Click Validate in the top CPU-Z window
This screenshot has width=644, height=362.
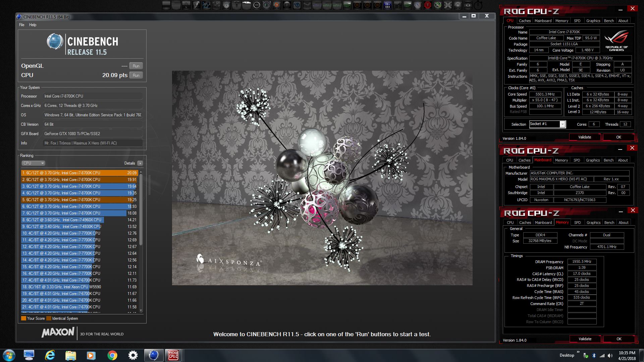(584, 137)
